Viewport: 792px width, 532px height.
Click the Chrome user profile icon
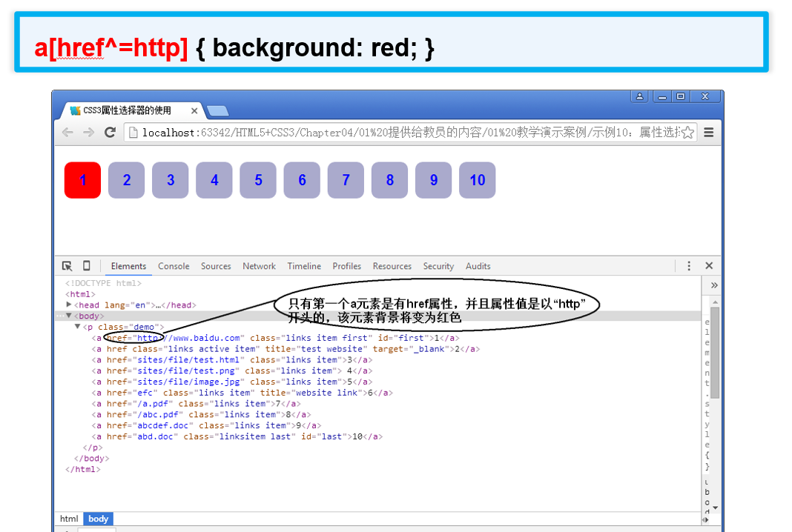[x=639, y=96]
